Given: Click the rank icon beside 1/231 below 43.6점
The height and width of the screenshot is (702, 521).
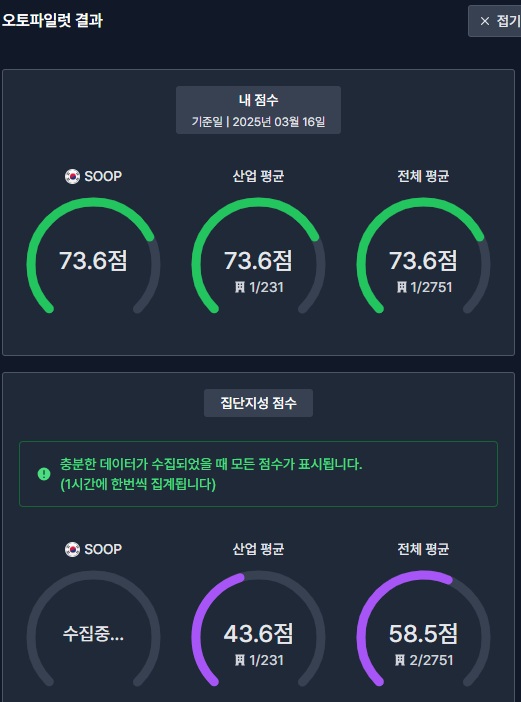Looking at the screenshot, I should click(x=240, y=660).
